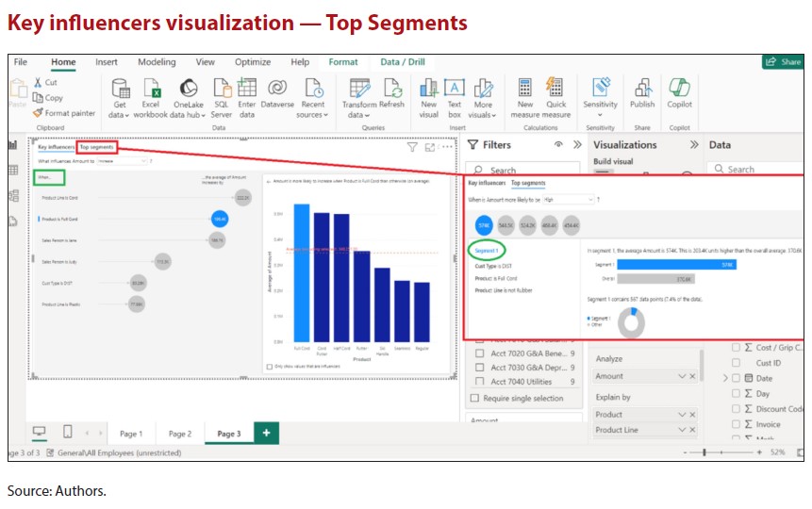
Task: Switch to mobile layout icon
Action: [68, 433]
